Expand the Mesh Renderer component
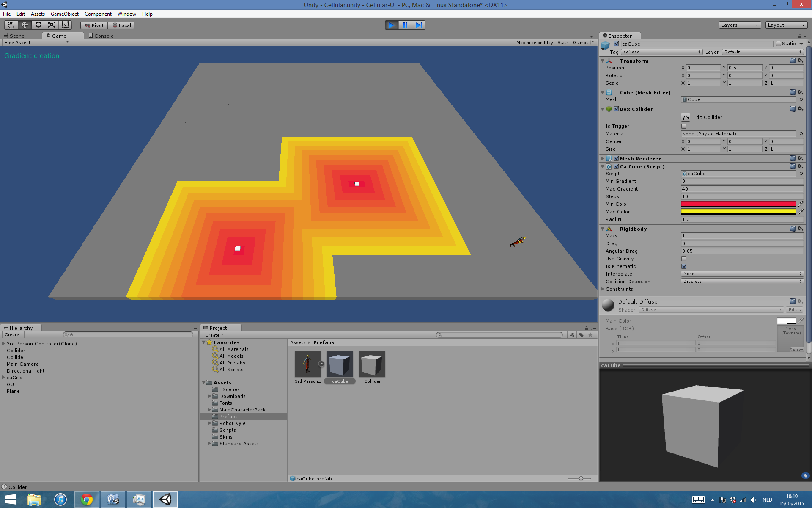Screen dimensions: 812x508 [x=603, y=158]
